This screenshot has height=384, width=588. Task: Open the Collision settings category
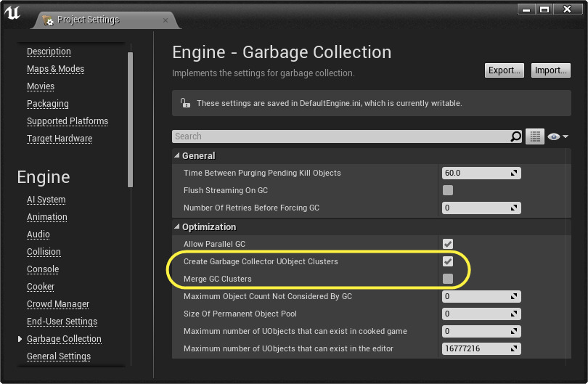coord(44,252)
